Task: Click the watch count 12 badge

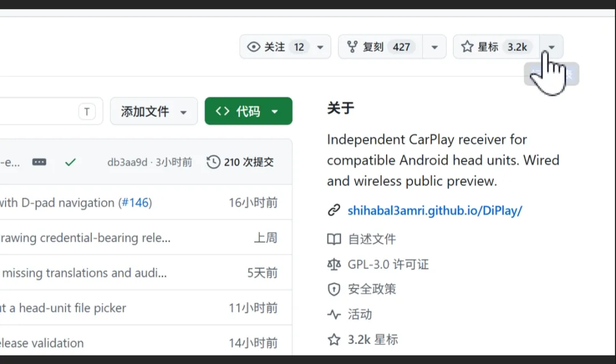Action: [x=299, y=47]
